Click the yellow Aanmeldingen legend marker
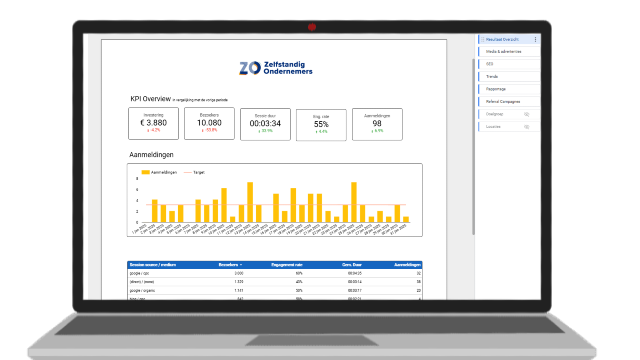This screenshot has width=640, height=360. click(145, 172)
